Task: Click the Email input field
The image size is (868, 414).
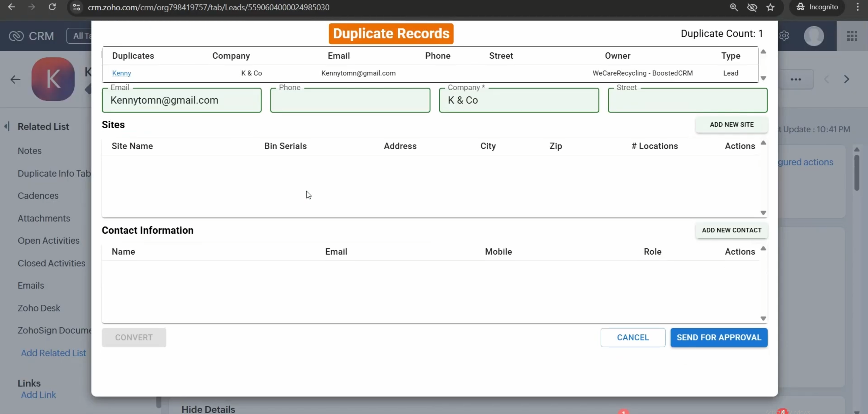Action: point(182,100)
